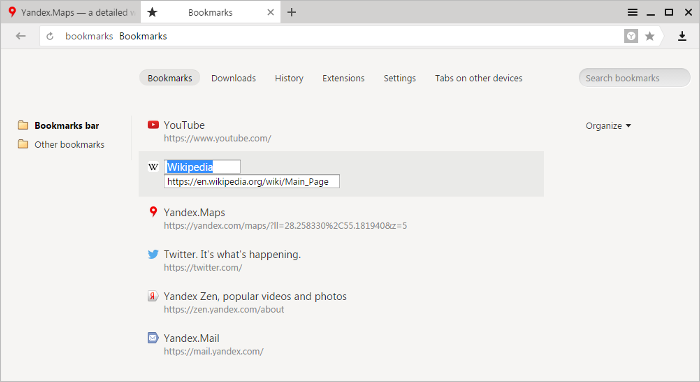The width and height of the screenshot is (700, 382).
Task: Open the Downloads section
Action: pos(233,78)
